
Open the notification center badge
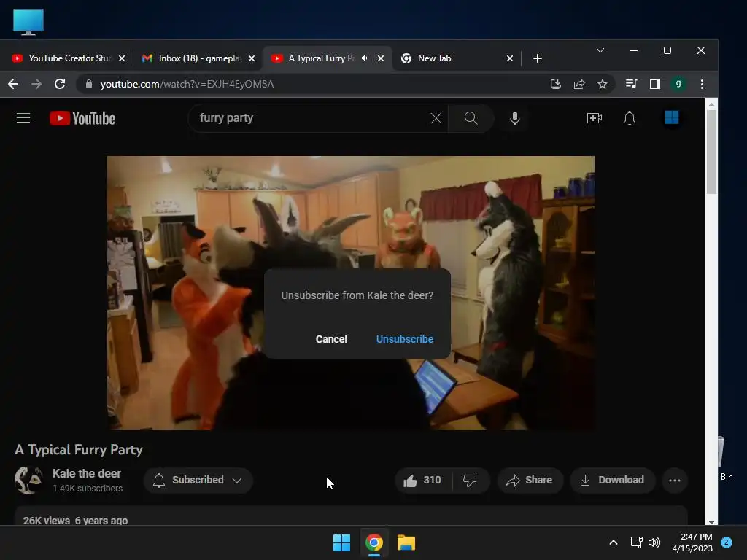click(x=726, y=542)
